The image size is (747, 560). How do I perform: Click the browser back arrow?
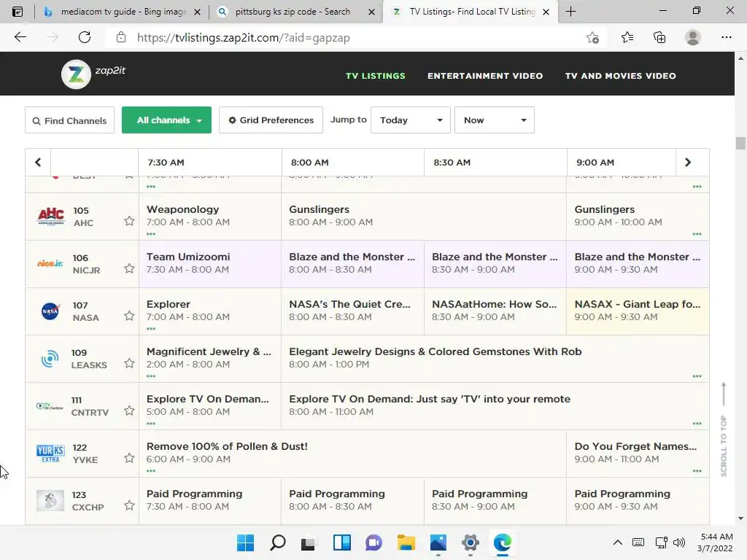[20, 37]
